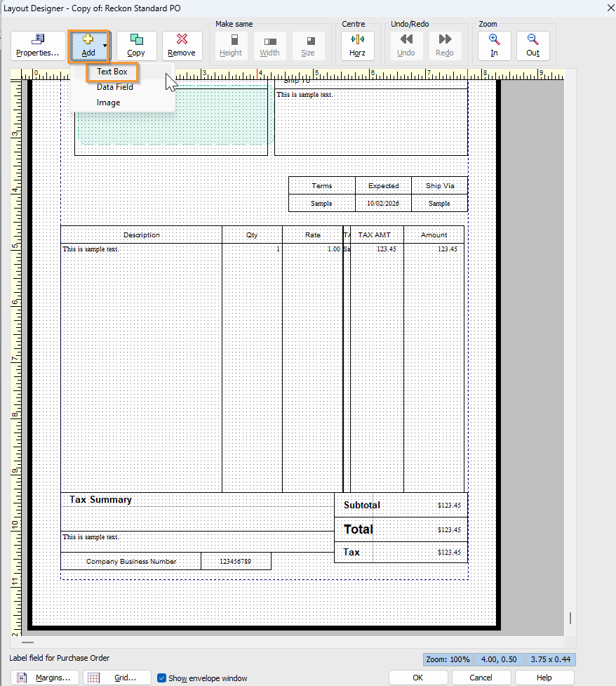
Task: Select the 10/02/2026 expected date field
Action: (x=383, y=204)
